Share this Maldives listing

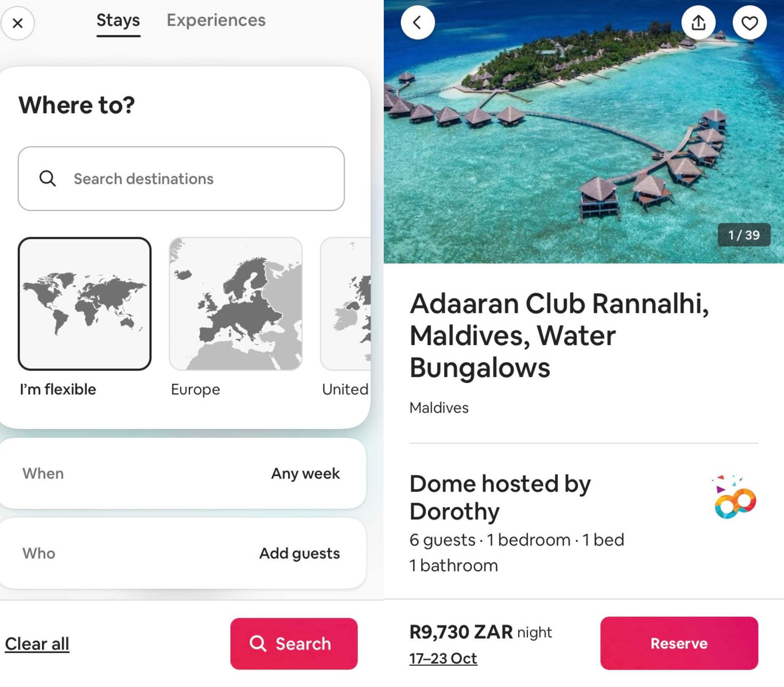pyautogui.click(x=699, y=22)
